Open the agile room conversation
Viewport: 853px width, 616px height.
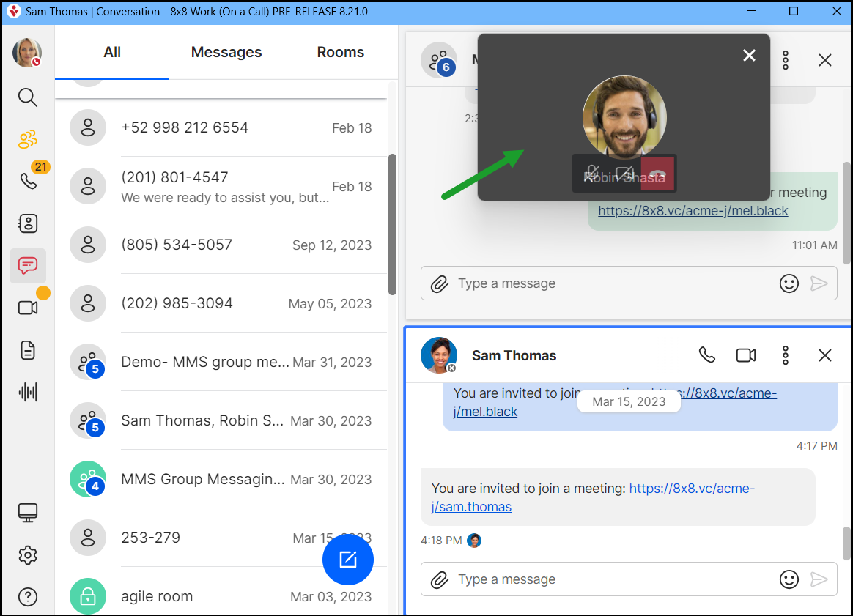point(221,596)
